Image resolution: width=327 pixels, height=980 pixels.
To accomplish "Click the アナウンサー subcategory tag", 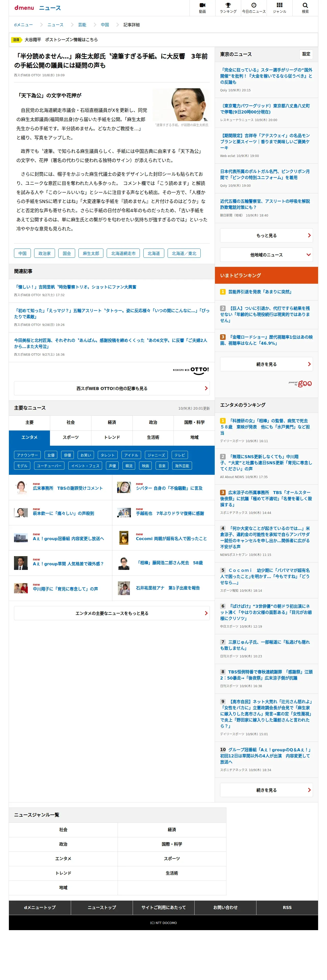I will coord(28,455).
